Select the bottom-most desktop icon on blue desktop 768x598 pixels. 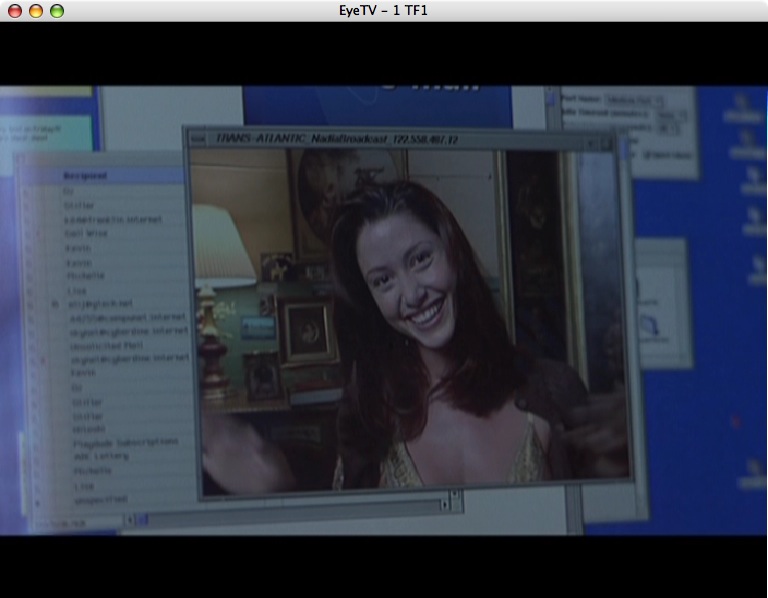[751, 474]
